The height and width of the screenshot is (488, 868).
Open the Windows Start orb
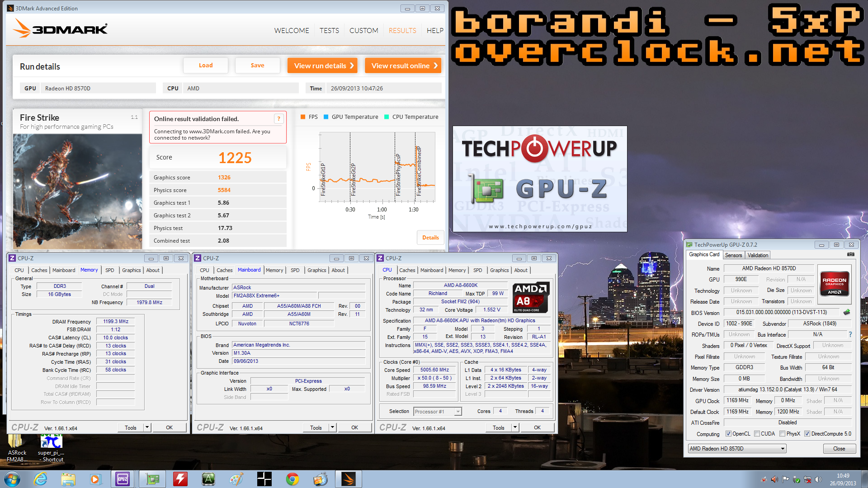12,479
